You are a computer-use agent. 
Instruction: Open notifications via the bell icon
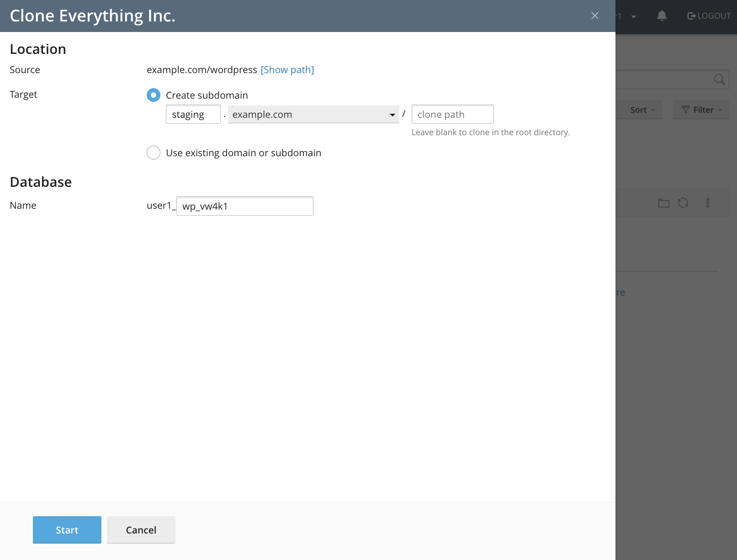[661, 16]
